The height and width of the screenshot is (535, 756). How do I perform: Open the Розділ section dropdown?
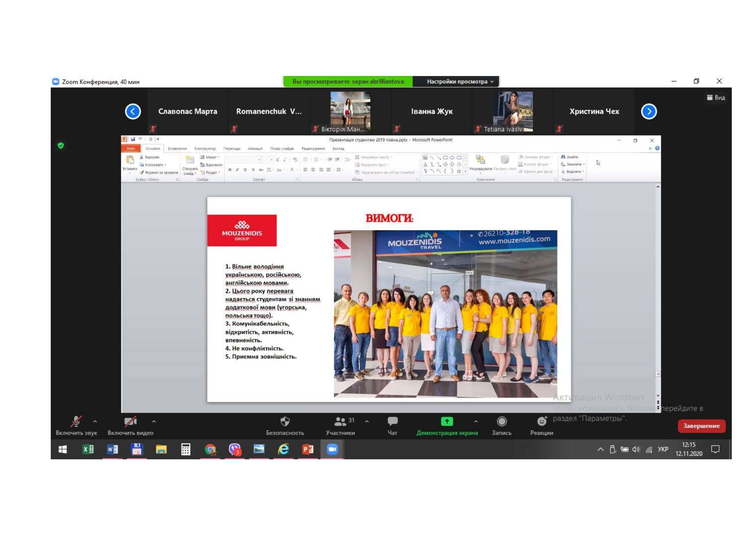tap(210, 172)
